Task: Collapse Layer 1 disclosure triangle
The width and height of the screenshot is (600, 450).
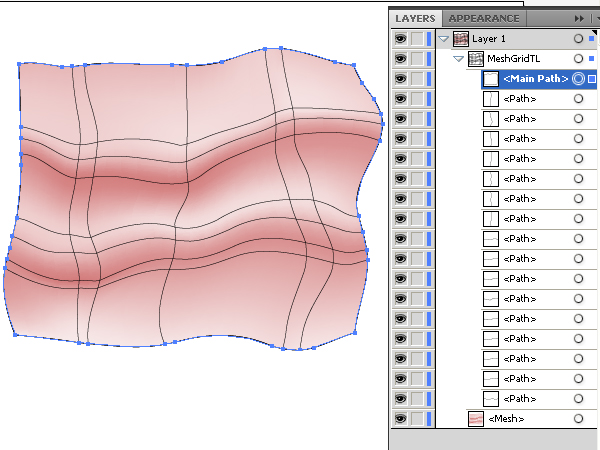Action: tap(443, 39)
